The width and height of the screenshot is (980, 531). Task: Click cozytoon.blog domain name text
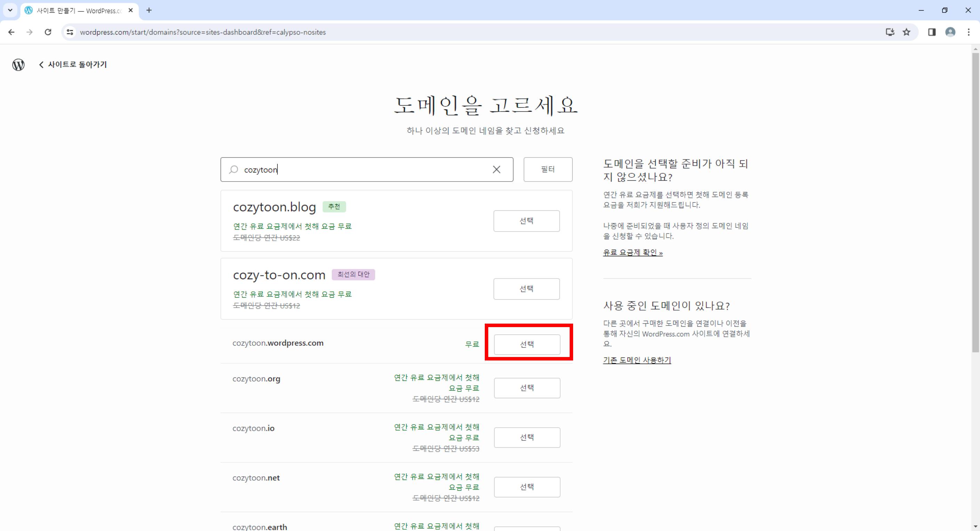[274, 207]
